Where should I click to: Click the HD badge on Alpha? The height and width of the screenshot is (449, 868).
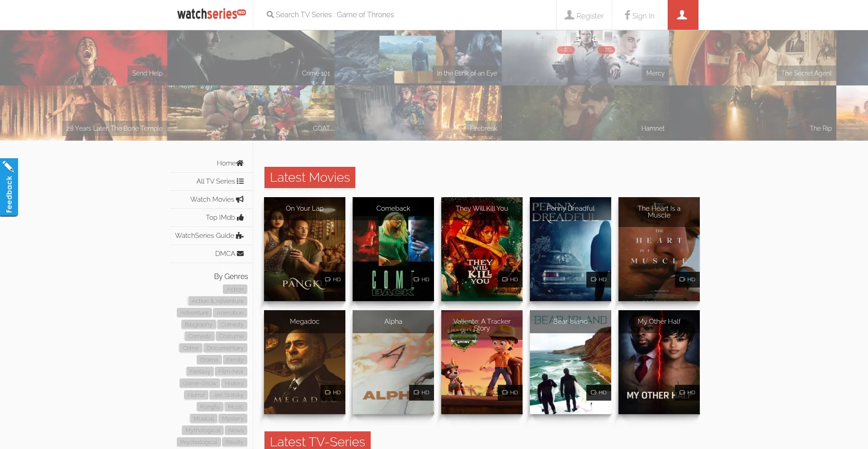421,392
